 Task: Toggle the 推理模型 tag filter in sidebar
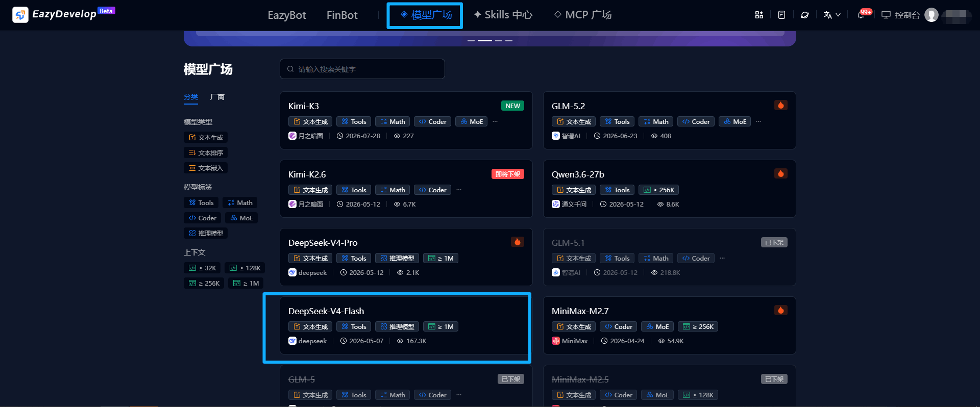206,233
